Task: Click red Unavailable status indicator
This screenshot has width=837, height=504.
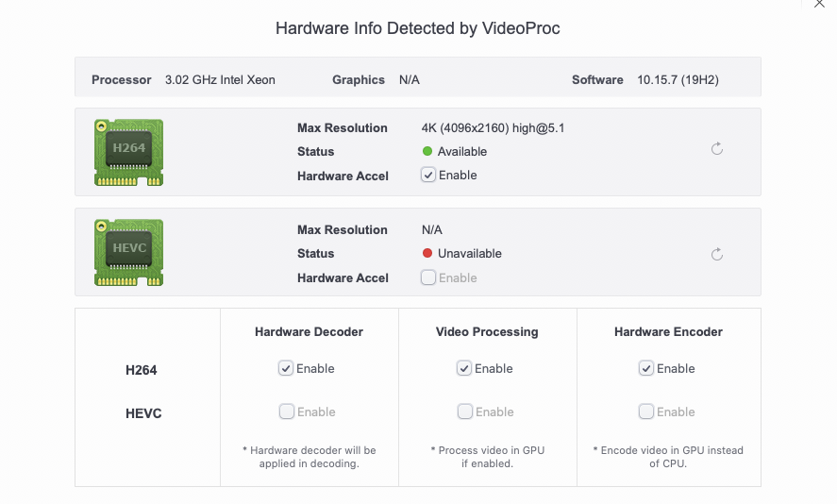Action: (427, 253)
